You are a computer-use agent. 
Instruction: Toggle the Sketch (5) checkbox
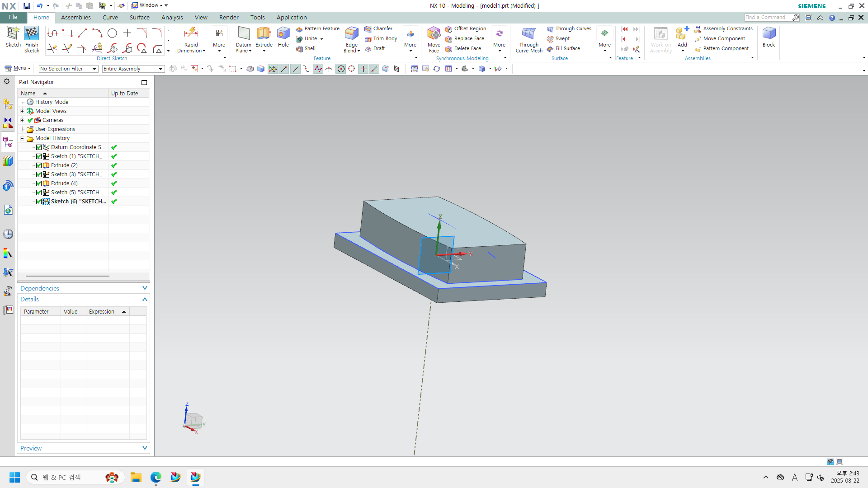point(39,192)
